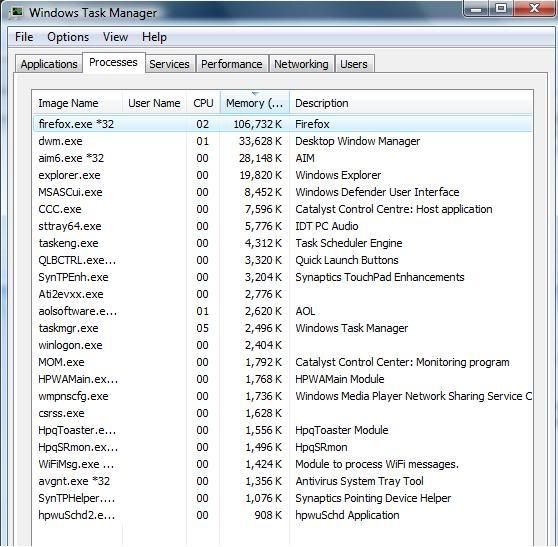Sort by CPU column header
Screen dimensions: 558x547
point(203,103)
